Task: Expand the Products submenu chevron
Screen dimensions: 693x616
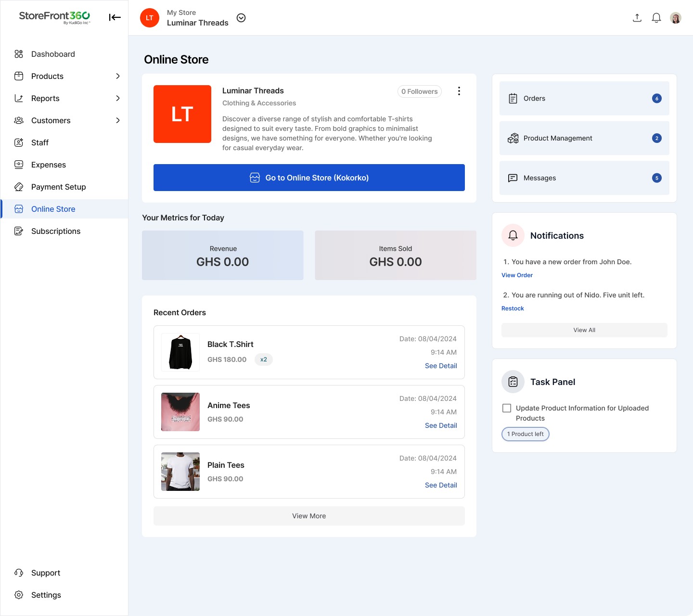Action: click(118, 76)
